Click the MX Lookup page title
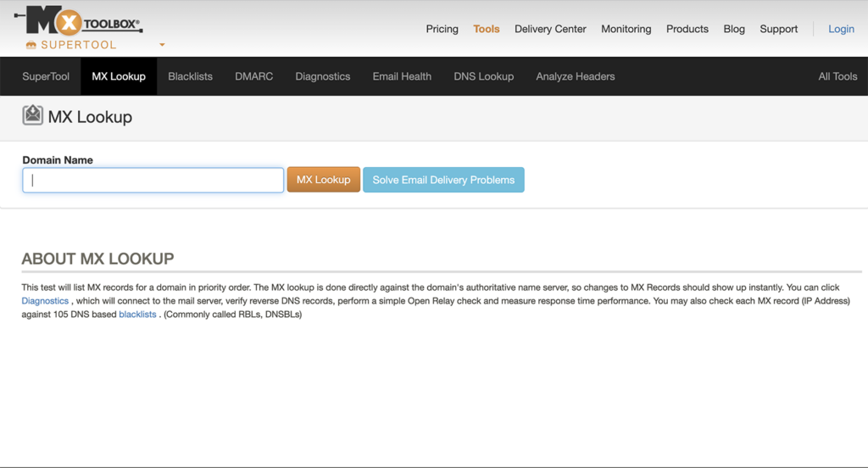The height and width of the screenshot is (468, 868). [90, 117]
